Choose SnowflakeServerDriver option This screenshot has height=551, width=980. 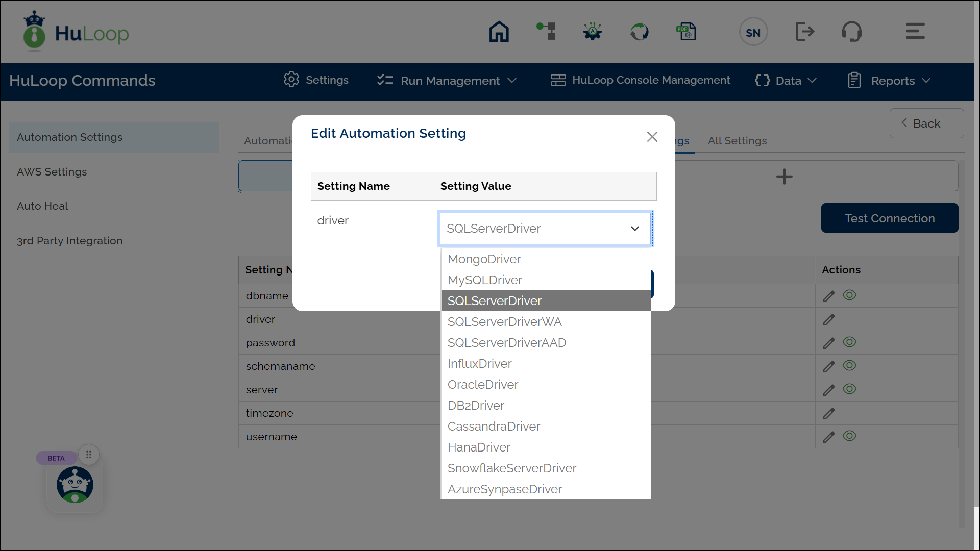click(511, 468)
